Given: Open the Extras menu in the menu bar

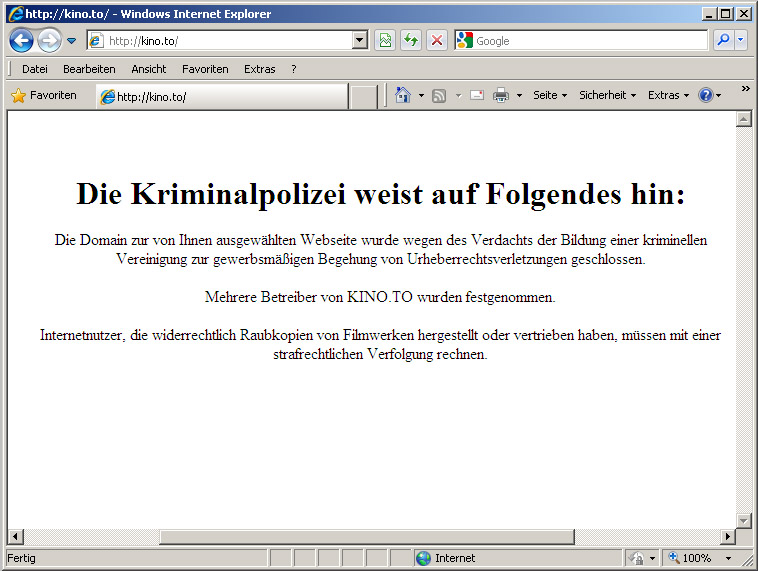Looking at the screenshot, I should click(x=260, y=69).
